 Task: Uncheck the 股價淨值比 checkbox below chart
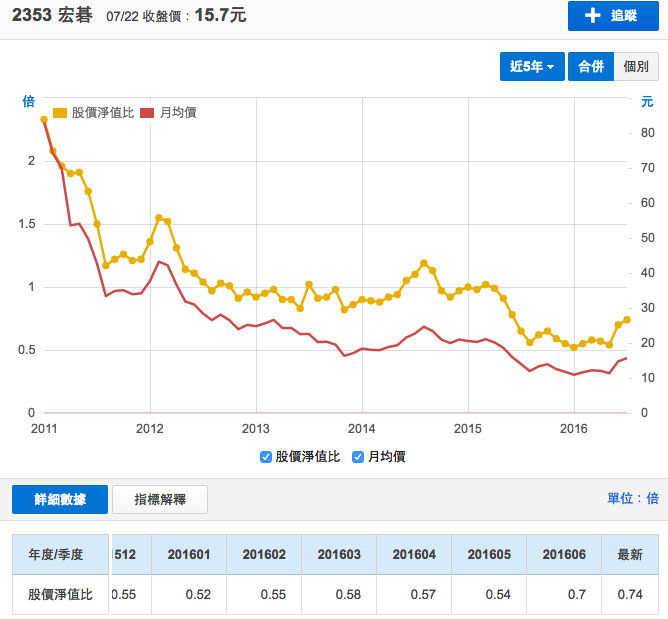(266, 457)
